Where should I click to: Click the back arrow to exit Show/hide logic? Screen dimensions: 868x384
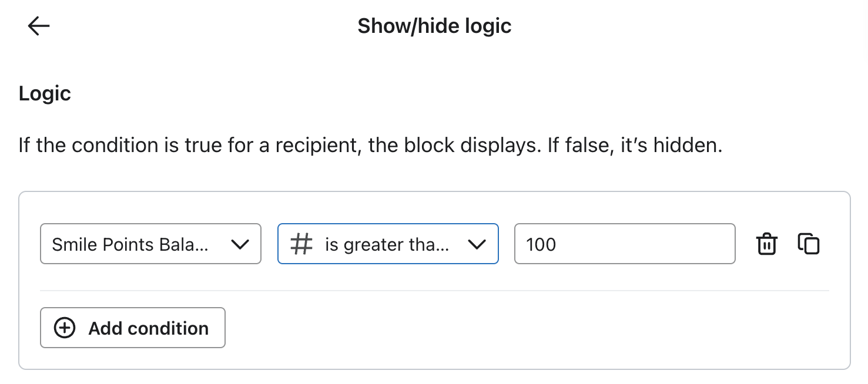tap(38, 26)
